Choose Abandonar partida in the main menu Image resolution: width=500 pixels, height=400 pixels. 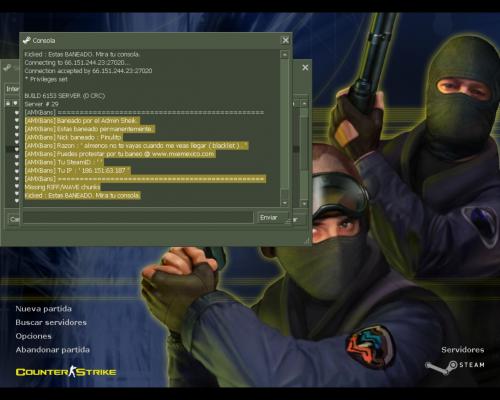53,350
